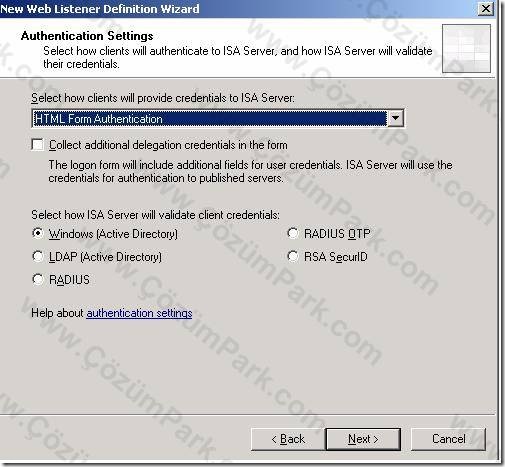Click the wizard header graphic icon
Viewport: 505px width, 467px height.
466,48
